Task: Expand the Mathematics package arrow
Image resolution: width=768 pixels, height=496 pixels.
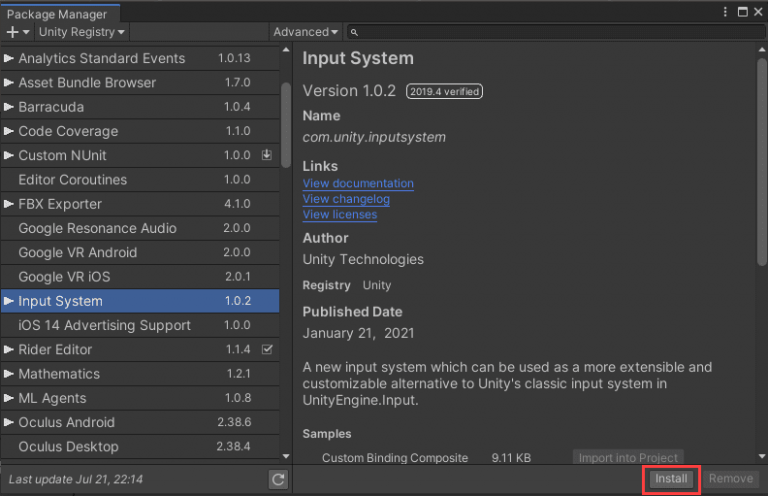Action: (8, 374)
